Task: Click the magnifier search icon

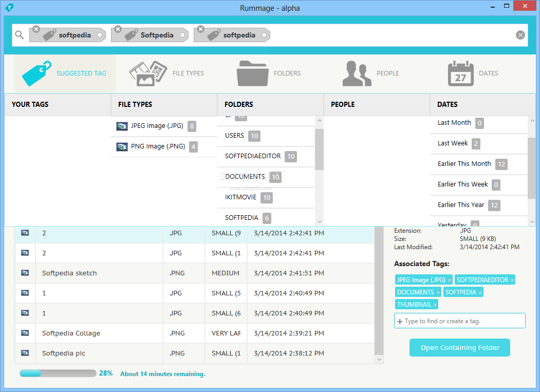Action: [x=20, y=35]
